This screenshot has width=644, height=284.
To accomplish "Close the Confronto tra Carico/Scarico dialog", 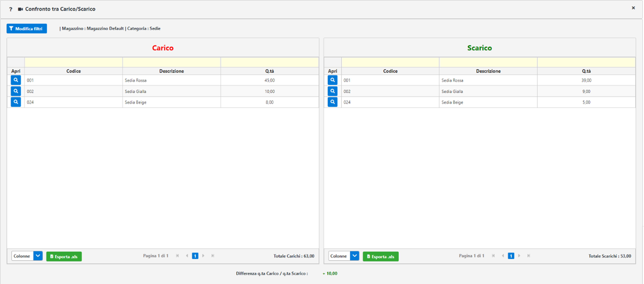I will tap(633, 8).
